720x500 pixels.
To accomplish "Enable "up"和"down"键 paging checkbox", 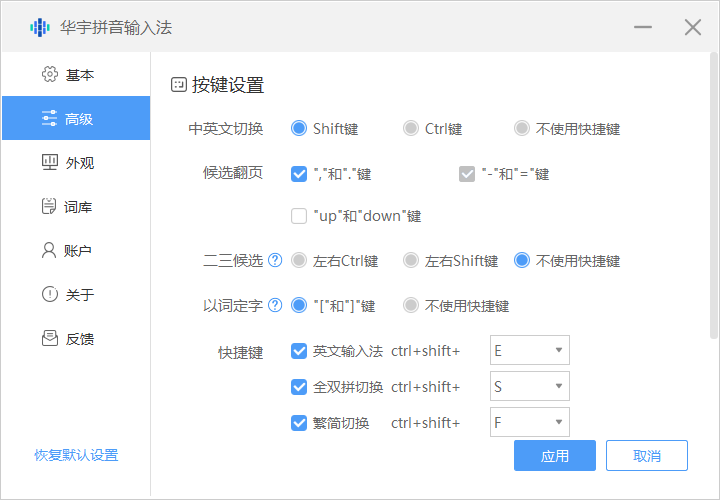I will (x=298, y=216).
